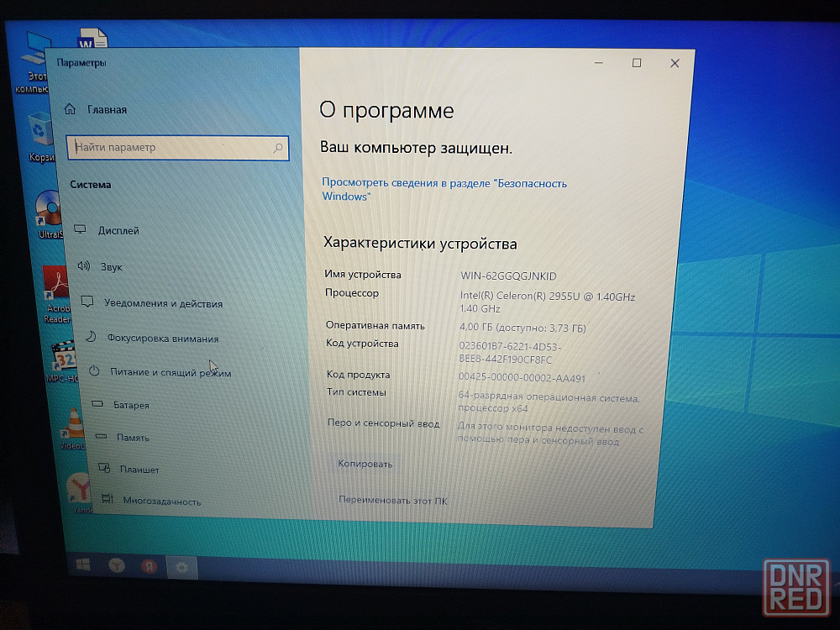
Task: Click the Дисплей monitor icon
Action: click(x=80, y=229)
